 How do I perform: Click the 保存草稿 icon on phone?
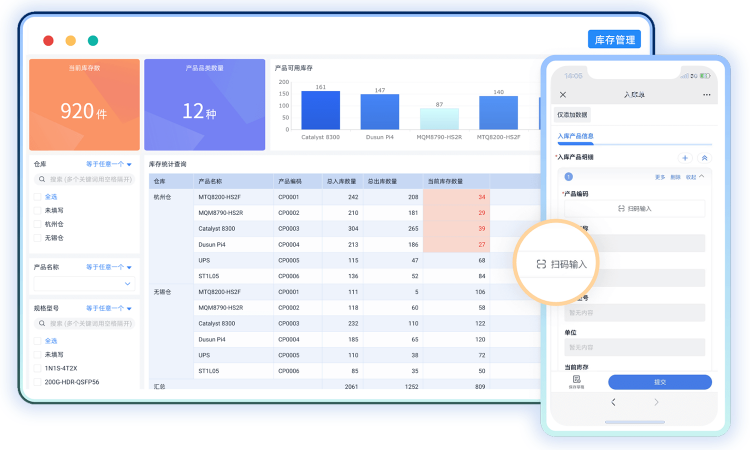pyautogui.click(x=576, y=382)
